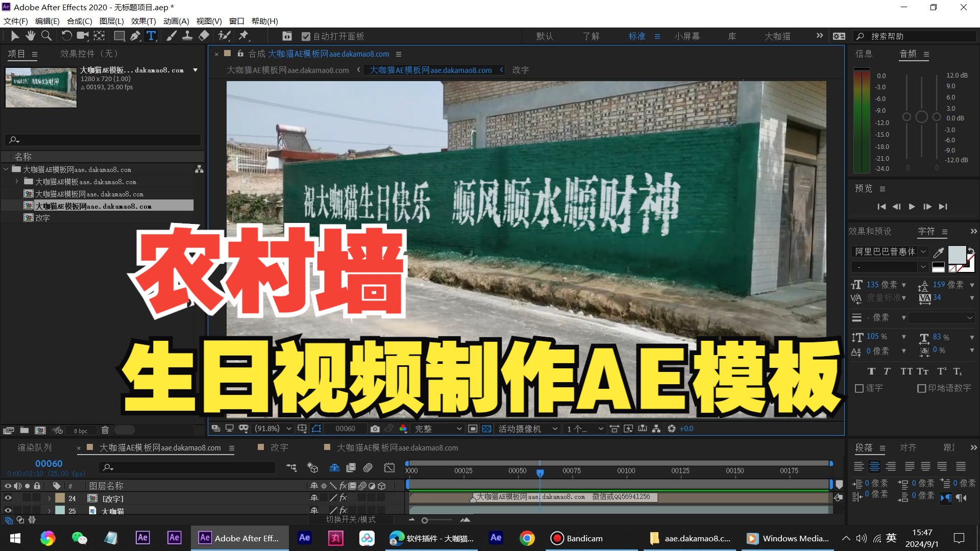Open the resolution dropdown 完整
The width and height of the screenshot is (980, 551).
click(x=437, y=429)
